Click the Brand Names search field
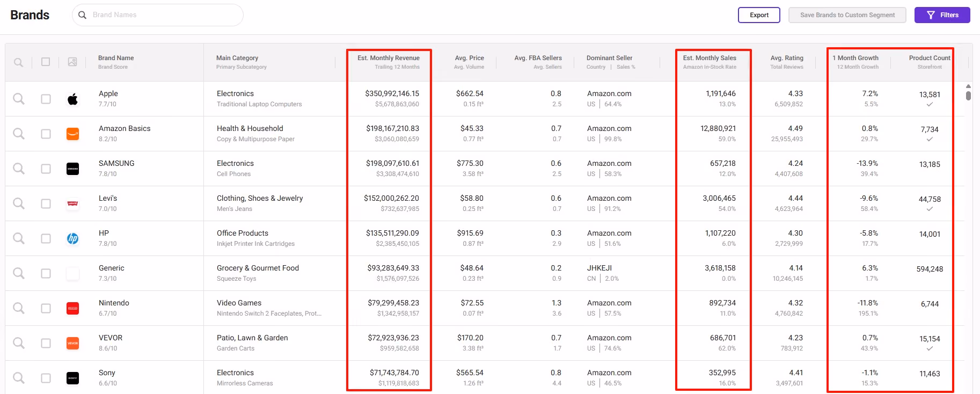Image resolution: width=980 pixels, height=394 pixels. pyautogui.click(x=158, y=15)
